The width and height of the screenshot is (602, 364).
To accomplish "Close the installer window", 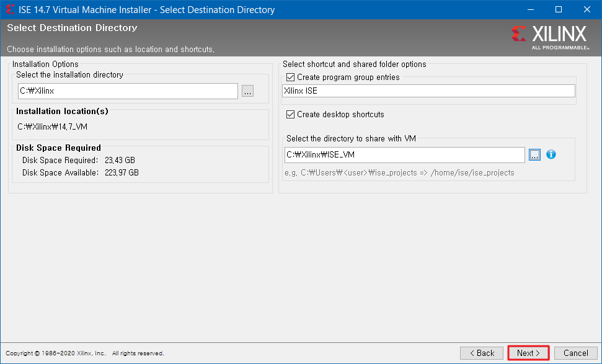I will click(587, 9).
